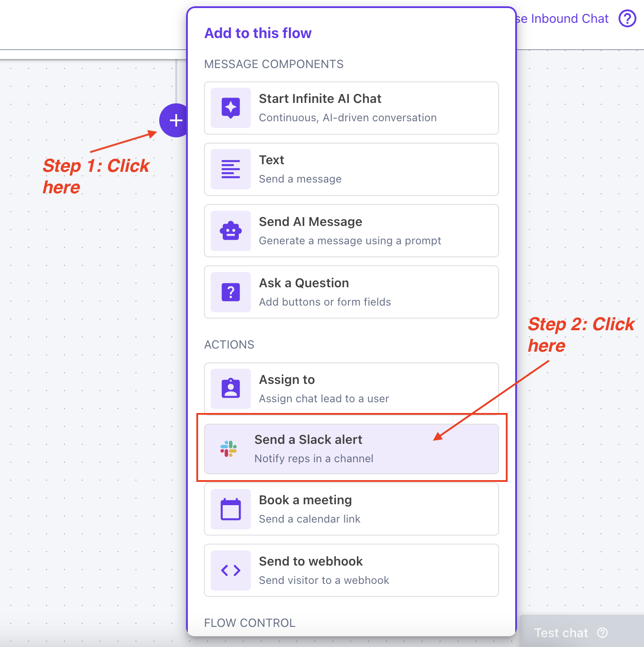This screenshot has width=644, height=647.
Task: Click the Book a meeting calendar icon
Action: 231,509
